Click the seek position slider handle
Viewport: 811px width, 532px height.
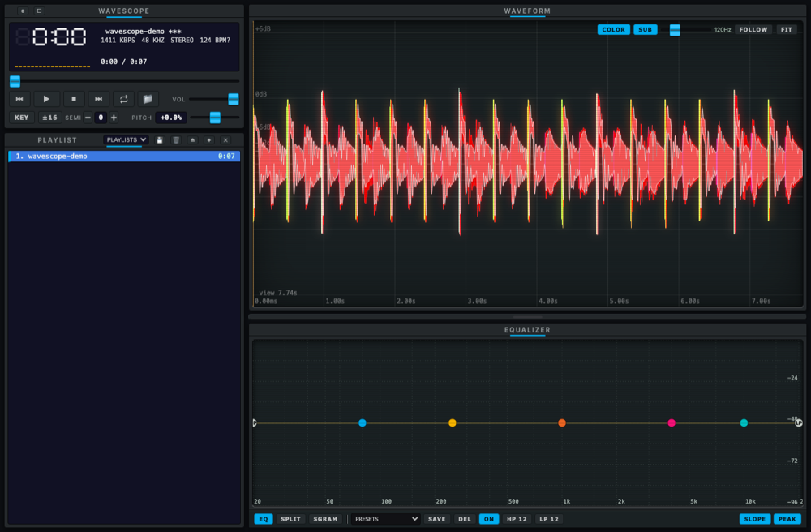pyautogui.click(x=15, y=81)
